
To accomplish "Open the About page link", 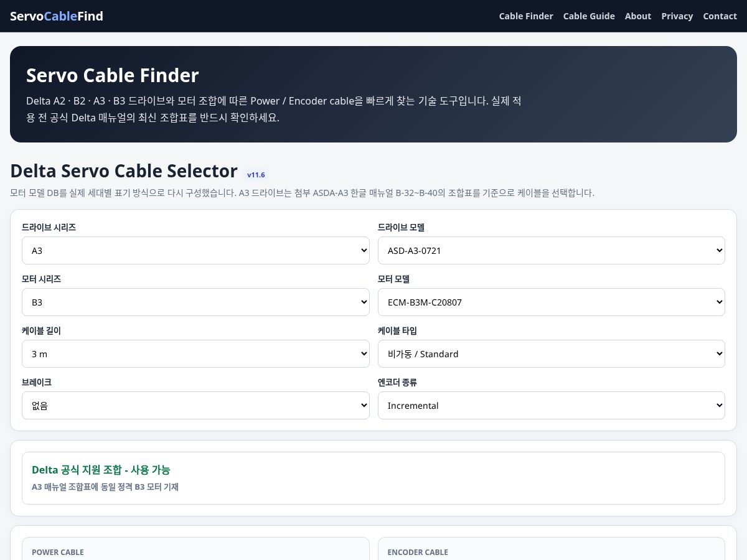I will click(x=638, y=16).
